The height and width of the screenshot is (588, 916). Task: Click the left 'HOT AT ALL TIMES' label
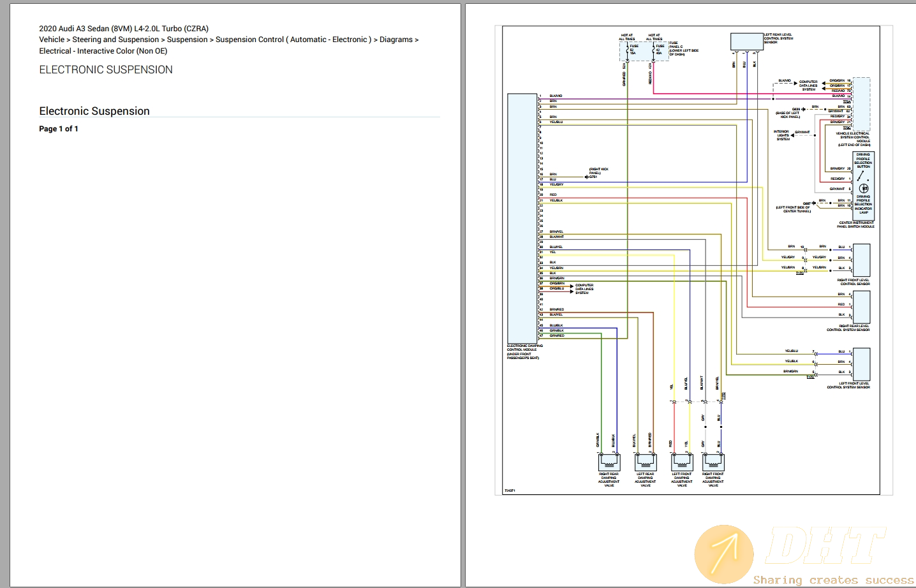[x=627, y=37]
